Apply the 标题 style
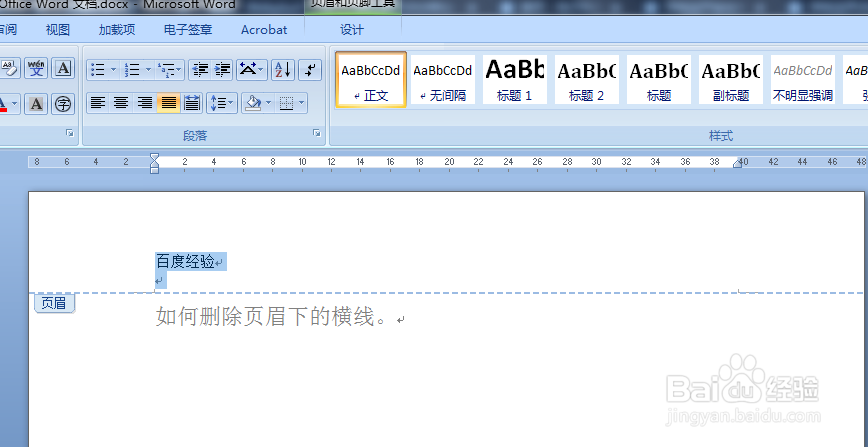 pyautogui.click(x=659, y=79)
